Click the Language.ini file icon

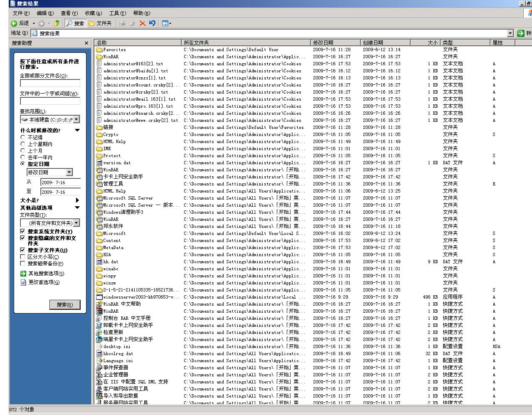coord(99,361)
